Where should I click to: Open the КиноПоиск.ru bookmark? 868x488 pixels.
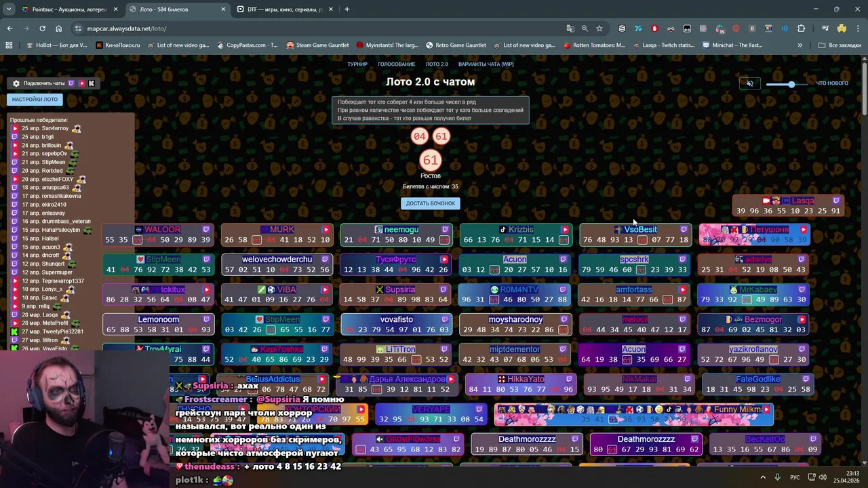click(118, 45)
